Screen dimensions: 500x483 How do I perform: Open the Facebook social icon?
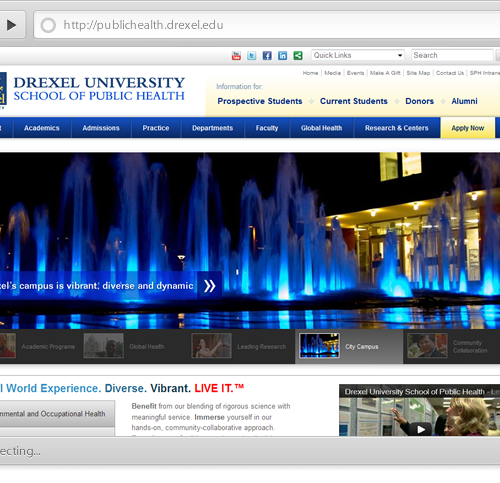point(267,56)
